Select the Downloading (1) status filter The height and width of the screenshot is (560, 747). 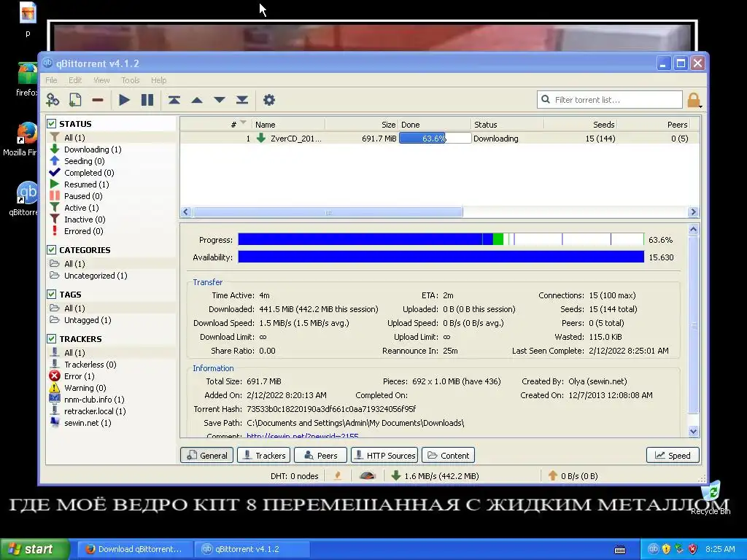pyautogui.click(x=93, y=149)
